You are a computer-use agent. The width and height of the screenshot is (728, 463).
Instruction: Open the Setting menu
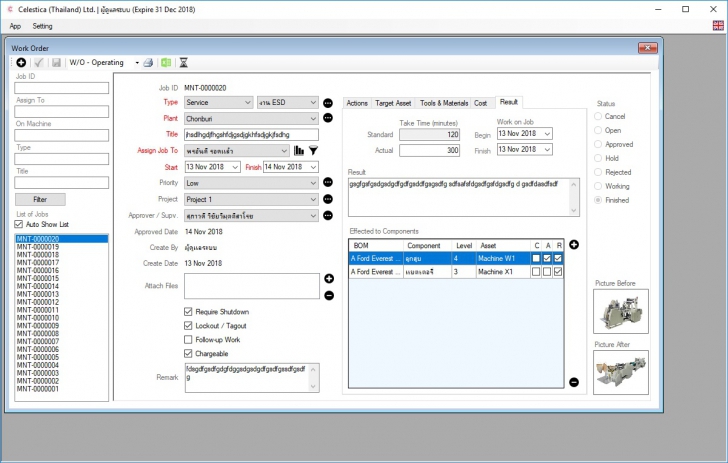click(42, 26)
